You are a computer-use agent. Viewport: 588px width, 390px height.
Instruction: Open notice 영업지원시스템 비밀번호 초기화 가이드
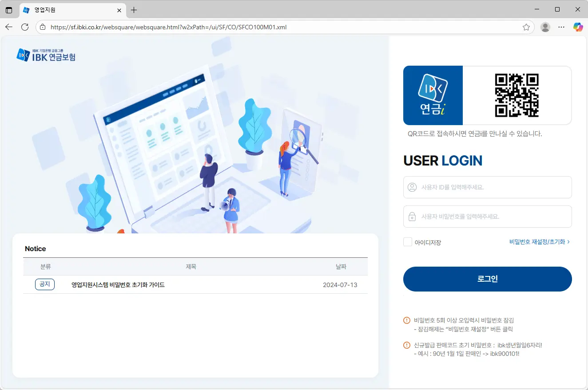click(118, 285)
